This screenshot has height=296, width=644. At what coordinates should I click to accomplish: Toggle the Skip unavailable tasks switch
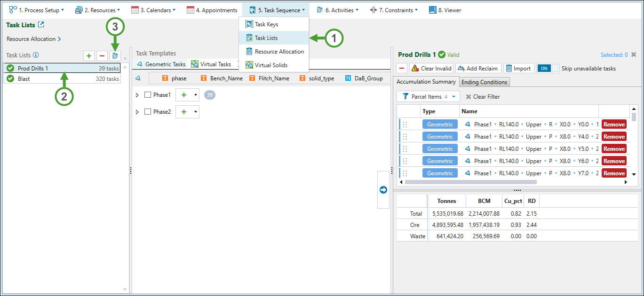pos(548,69)
